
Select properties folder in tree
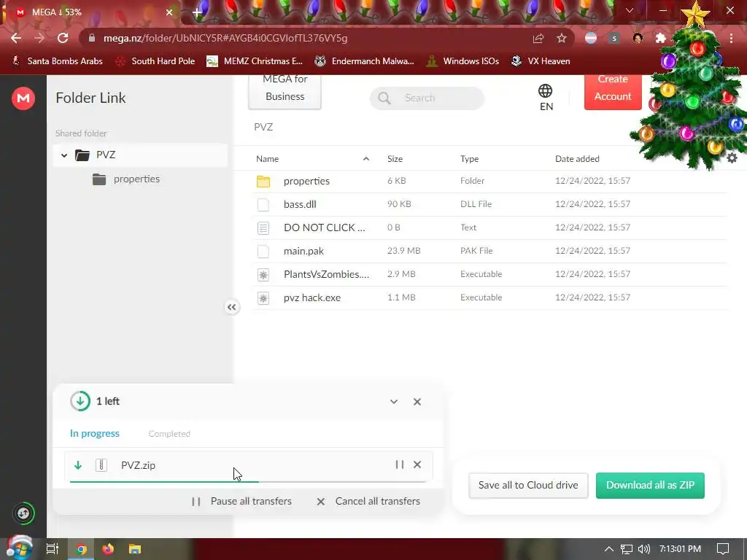(136, 179)
